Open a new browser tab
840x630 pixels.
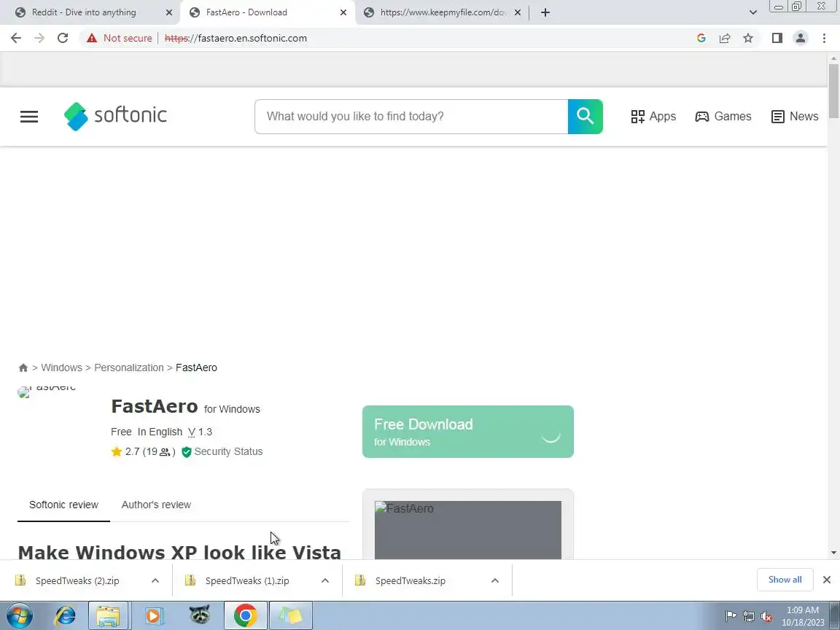545,12
